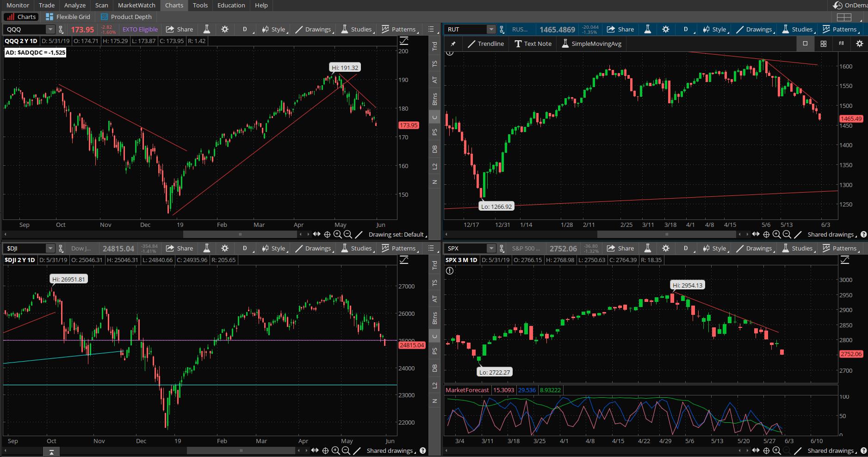Click the $DJI chart horizontal scrollbar thumb

pyautogui.click(x=241, y=451)
